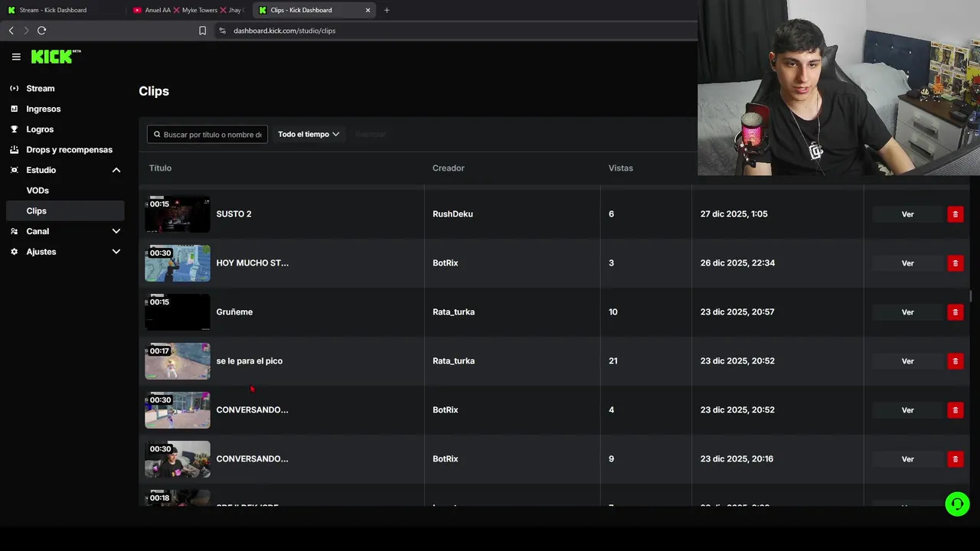The image size is (980, 551).
Task: Focus the clip search field
Action: tap(207, 135)
